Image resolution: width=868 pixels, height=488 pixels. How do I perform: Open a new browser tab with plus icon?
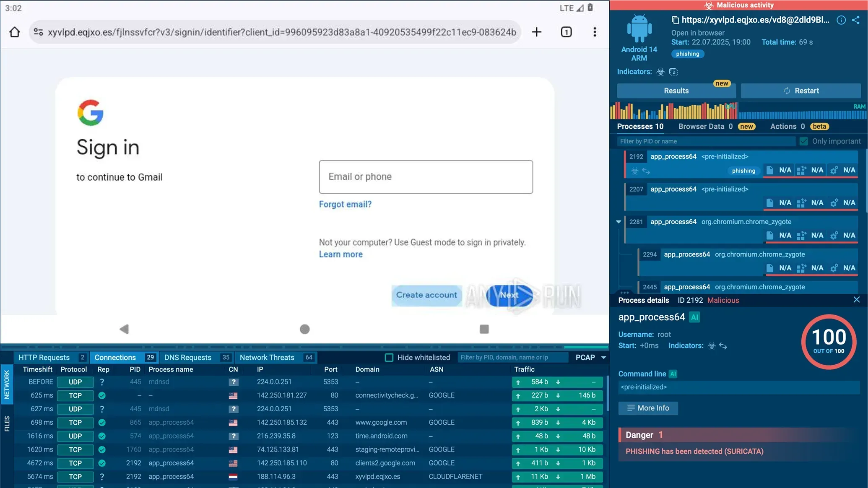pyautogui.click(x=536, y=32)
